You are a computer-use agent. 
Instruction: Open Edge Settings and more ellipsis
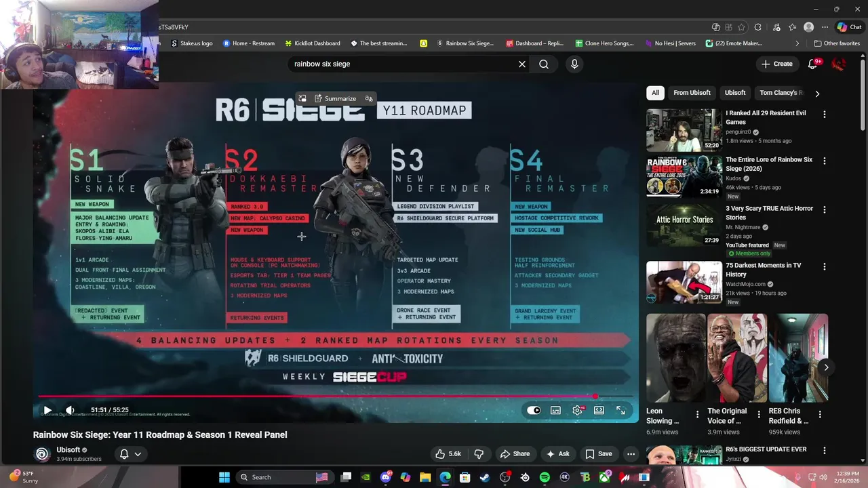point(825,27)
